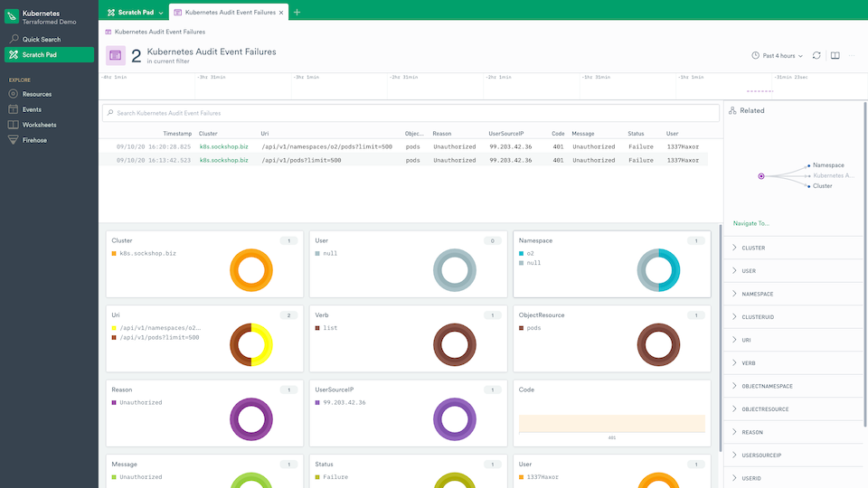Select list legend in Verb card
This screenshot has width=868, height=488.
coord(326,328)
